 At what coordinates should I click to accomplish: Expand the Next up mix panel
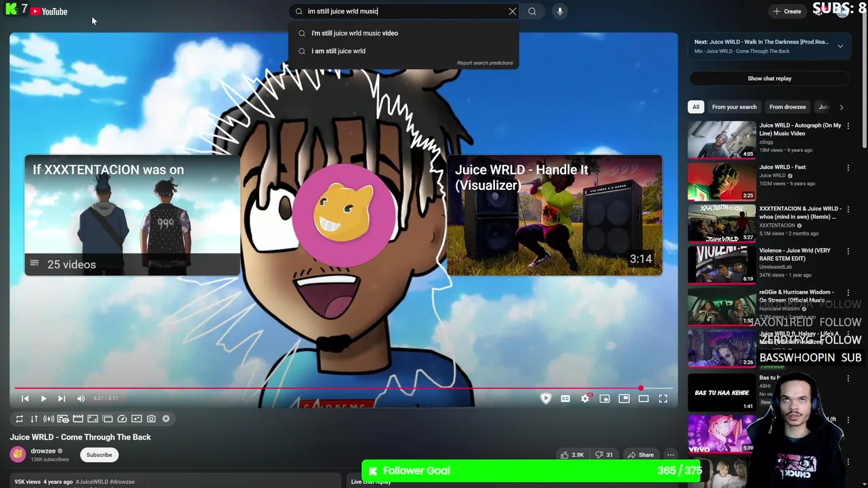(x=840, y=46)
